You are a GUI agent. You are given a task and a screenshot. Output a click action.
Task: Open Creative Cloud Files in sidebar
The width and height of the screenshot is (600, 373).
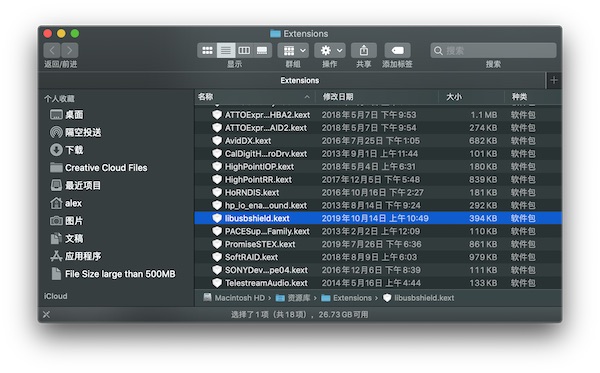tap(99, 168)
